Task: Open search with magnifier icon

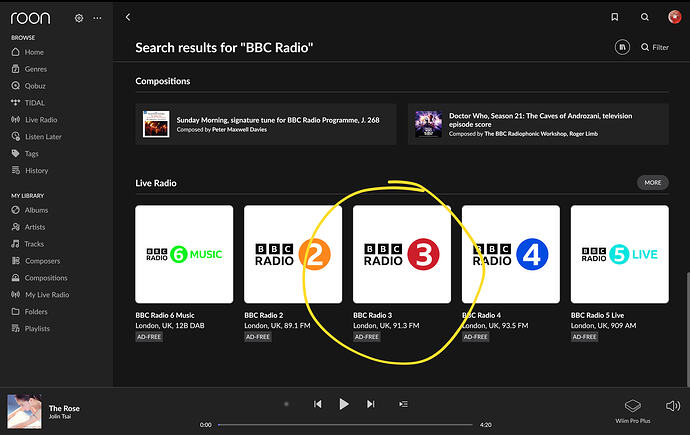Action: pos(645,17)
